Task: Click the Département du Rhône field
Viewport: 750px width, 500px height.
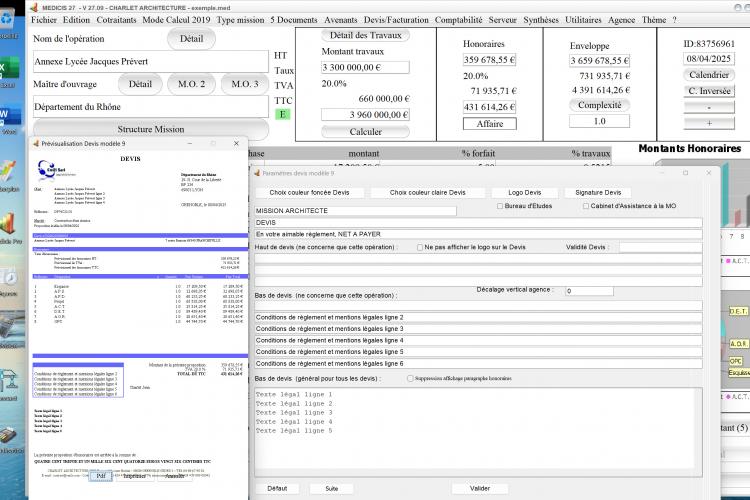Action: [151, 107]
